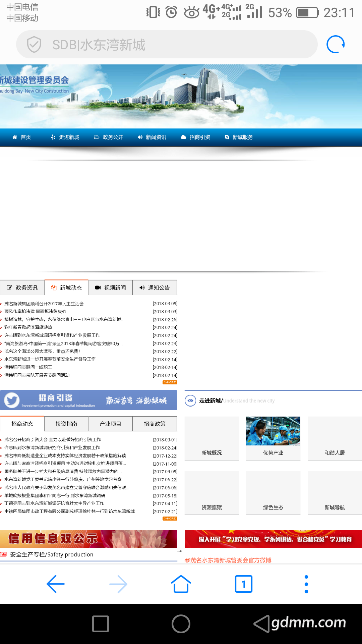The image size is (362, 644).
Task: Tap the Android recent apps square
Action: point(101,624)
